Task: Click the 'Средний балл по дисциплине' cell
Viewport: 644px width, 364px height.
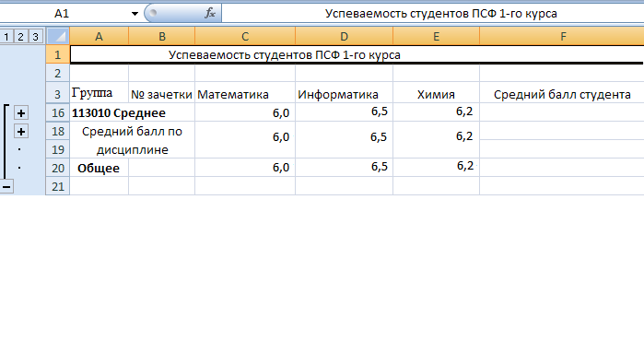Action: pos(133,140)
